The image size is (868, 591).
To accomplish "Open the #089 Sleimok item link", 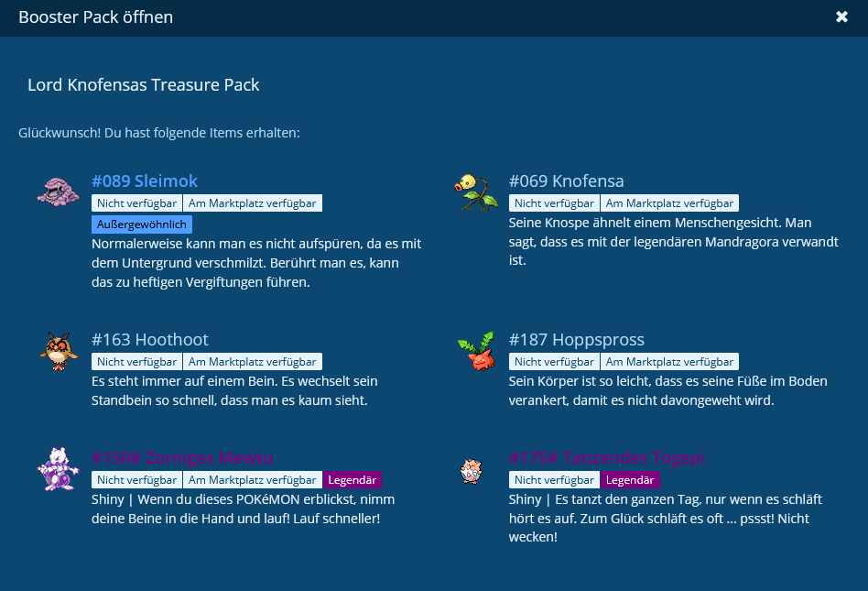I will (x=145, y=181).
